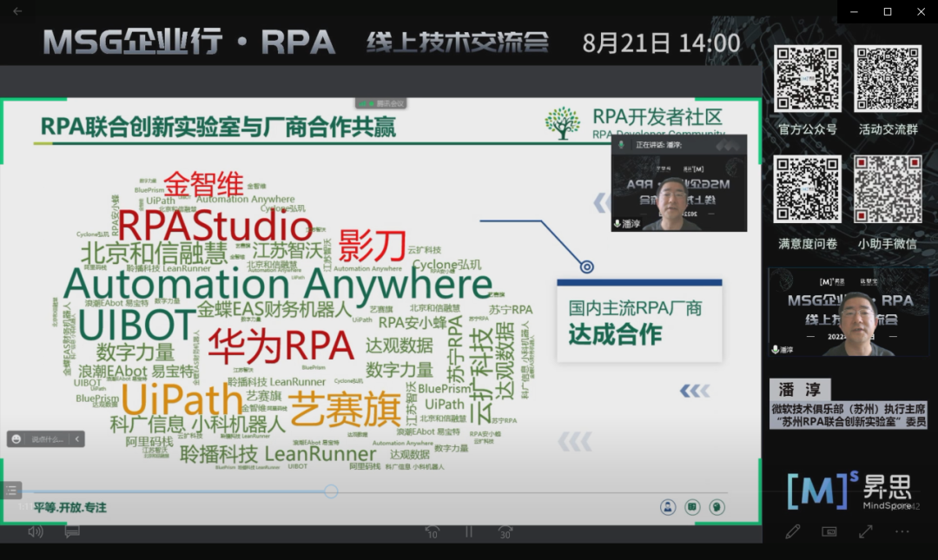Click the 说点什么 comment input field
Viewport: 938px width, 560px height.
point(48,439)
